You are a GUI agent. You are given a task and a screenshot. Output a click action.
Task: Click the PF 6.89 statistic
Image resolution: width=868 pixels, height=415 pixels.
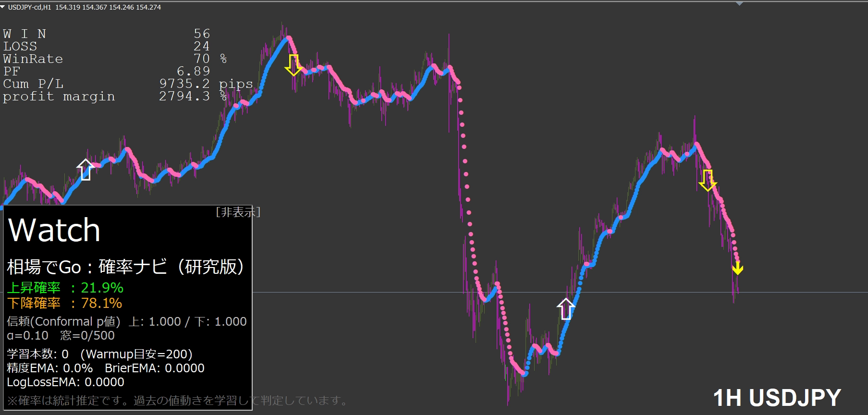106,71
